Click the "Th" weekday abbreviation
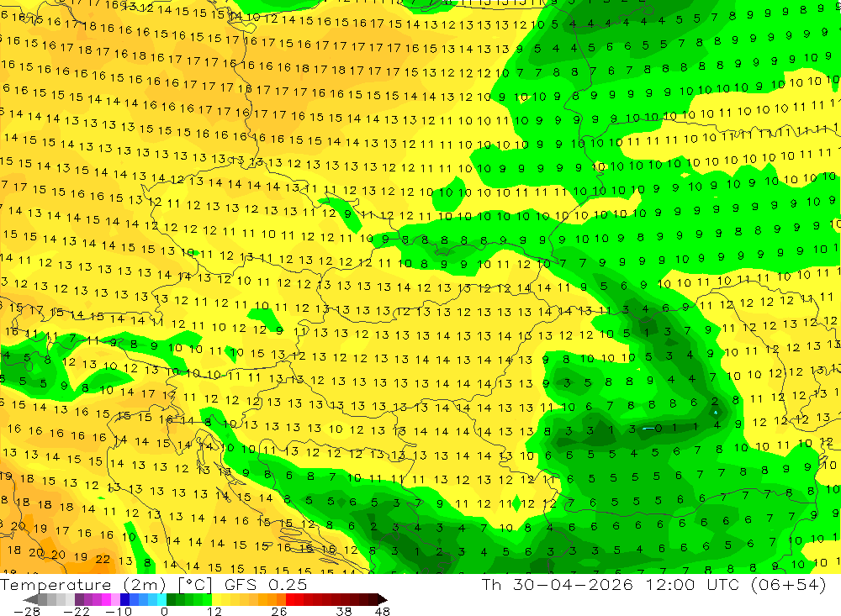This screenshot has width=841, height=616. point(491,585)
